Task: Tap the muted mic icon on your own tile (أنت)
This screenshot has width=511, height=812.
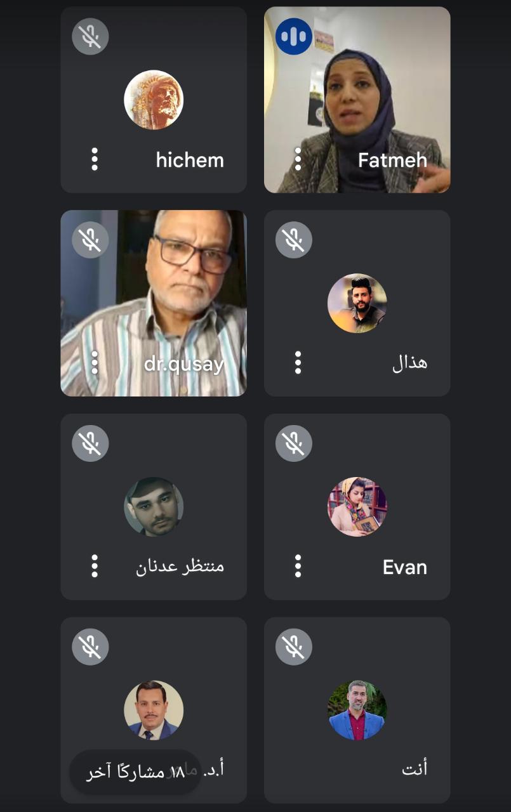Action: [294, 647]
